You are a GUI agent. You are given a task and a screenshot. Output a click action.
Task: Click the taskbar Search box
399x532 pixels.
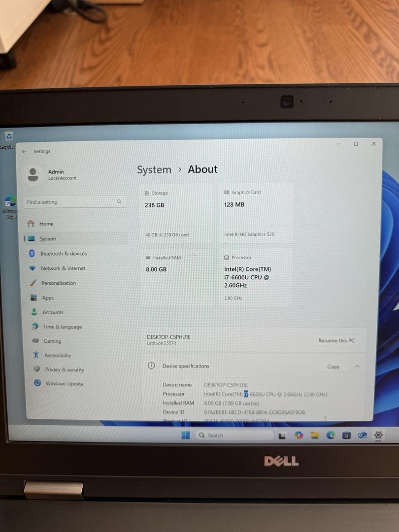pyautogui.click(x=234, y=435)
